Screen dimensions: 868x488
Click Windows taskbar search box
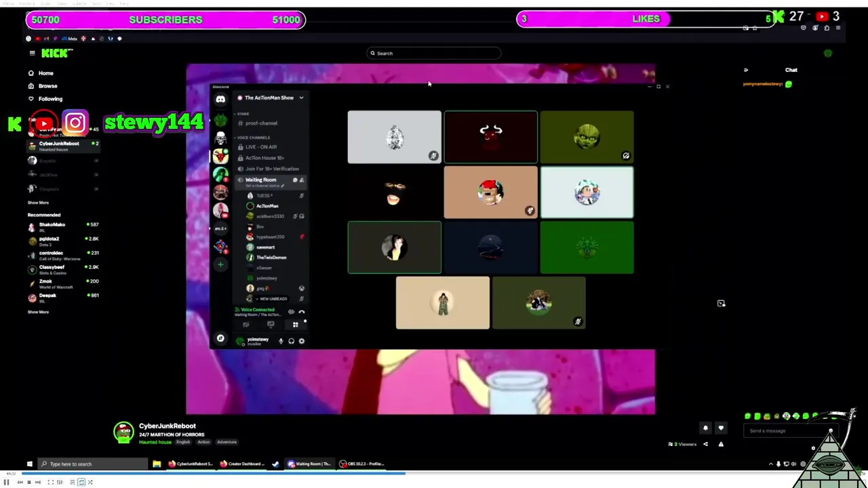coord(92,464)
